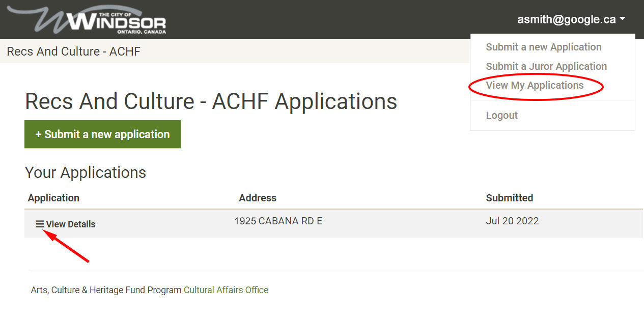Click the Recs And Culture - ACHF Applications heading
Viewport: 644px width, 312px height.
211,101
